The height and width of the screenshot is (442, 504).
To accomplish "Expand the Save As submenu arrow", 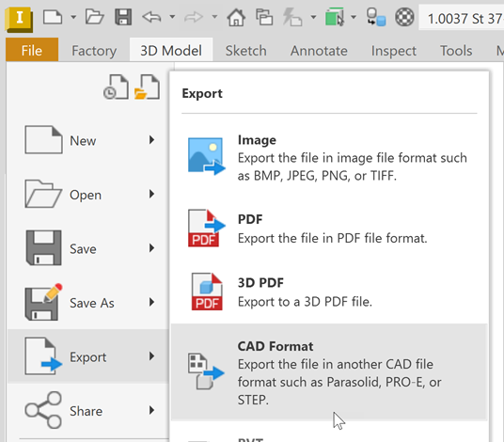I will (151, 302).
